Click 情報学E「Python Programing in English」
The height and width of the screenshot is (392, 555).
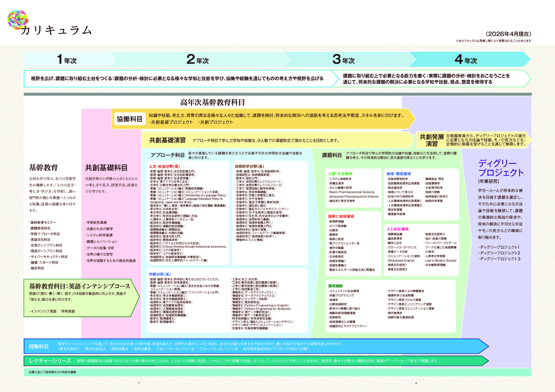(260, 306)
